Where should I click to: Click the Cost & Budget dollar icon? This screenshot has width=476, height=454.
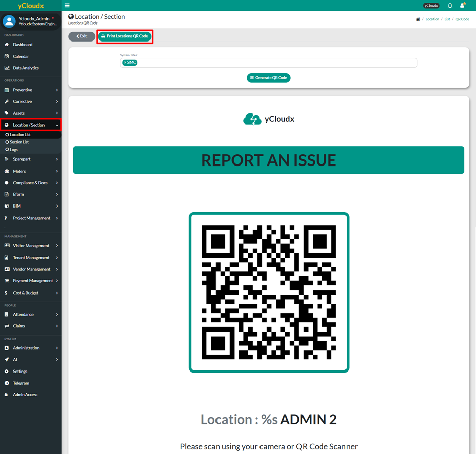tap(6, 293)
